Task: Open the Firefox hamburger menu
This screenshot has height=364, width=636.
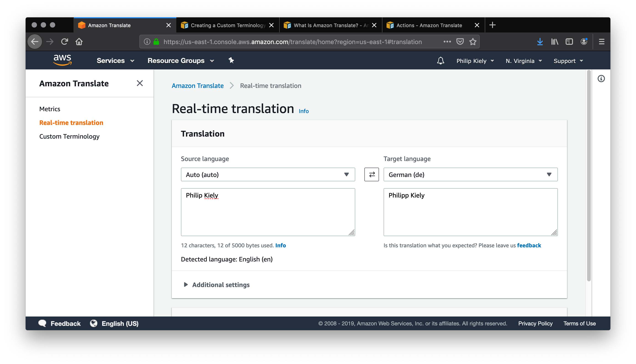Action: pyautogui.click(x=602, y=42)
